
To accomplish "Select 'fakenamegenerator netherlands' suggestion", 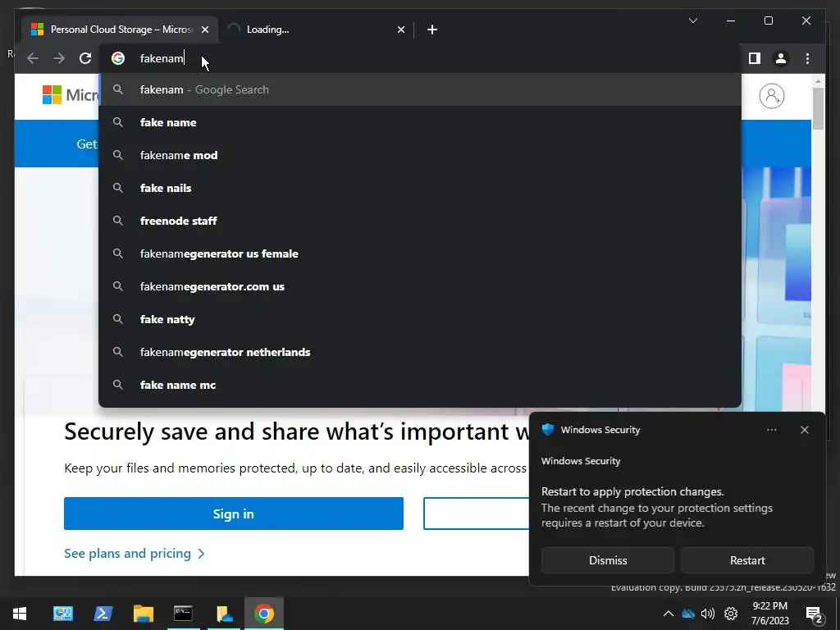I will [x=420, y=352].
